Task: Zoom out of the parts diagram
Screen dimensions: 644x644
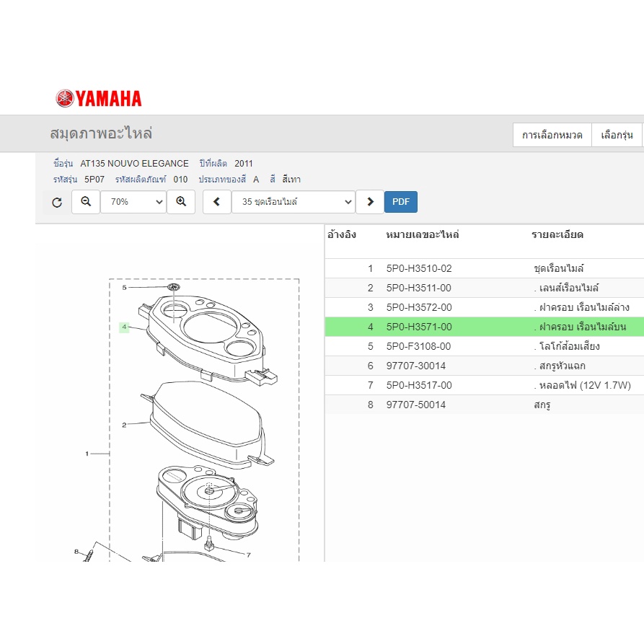Action: pos(86,202)
